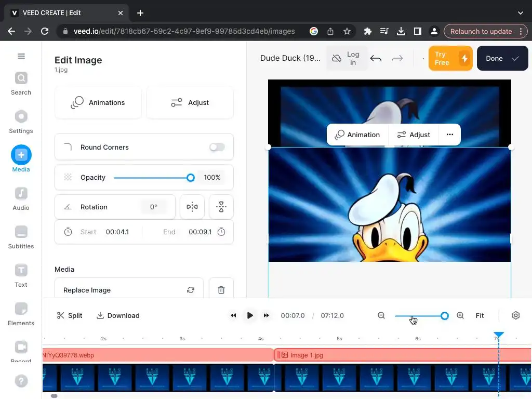Click Download in timeline toolbar
532x399 pixels.
[x=118, y=315]
